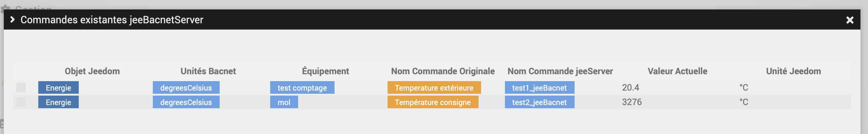Viewport: 868px width, 134px height.
Task: Tick the checkbox for the mol row
Action: tap(21, 102)
